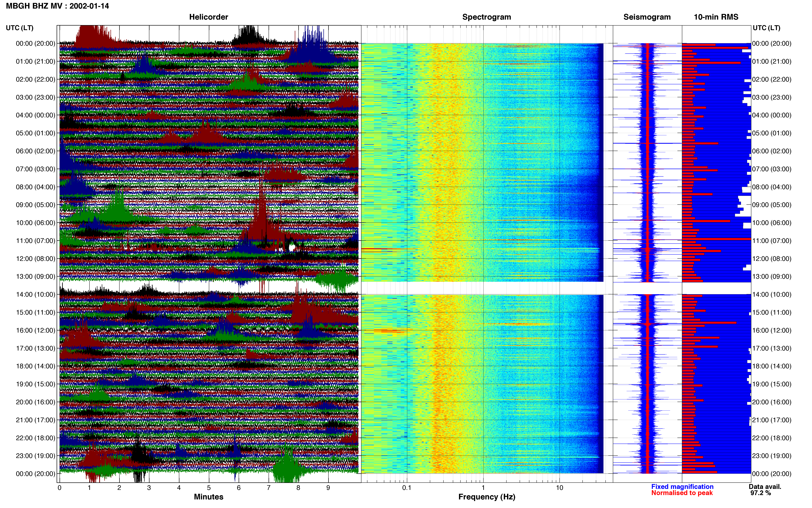Click helicorder time label '18:00 (14:00)'
The height and width of the screenshot is (508, 812).
click(36, 366)
